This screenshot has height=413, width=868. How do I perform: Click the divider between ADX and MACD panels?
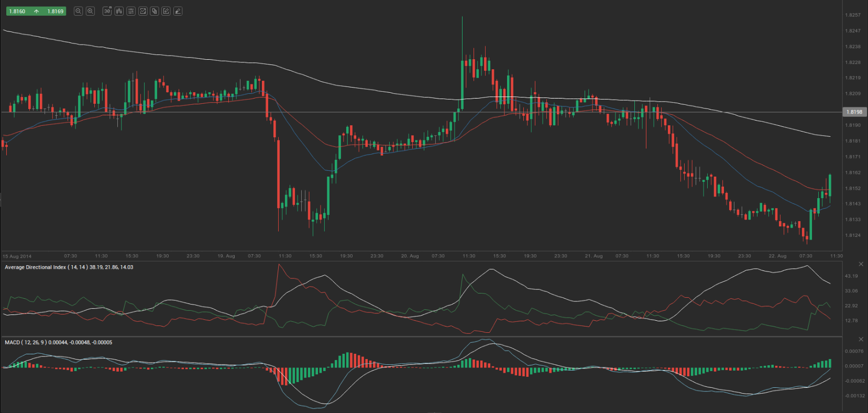pyautogui.click(x=419, y=336)
